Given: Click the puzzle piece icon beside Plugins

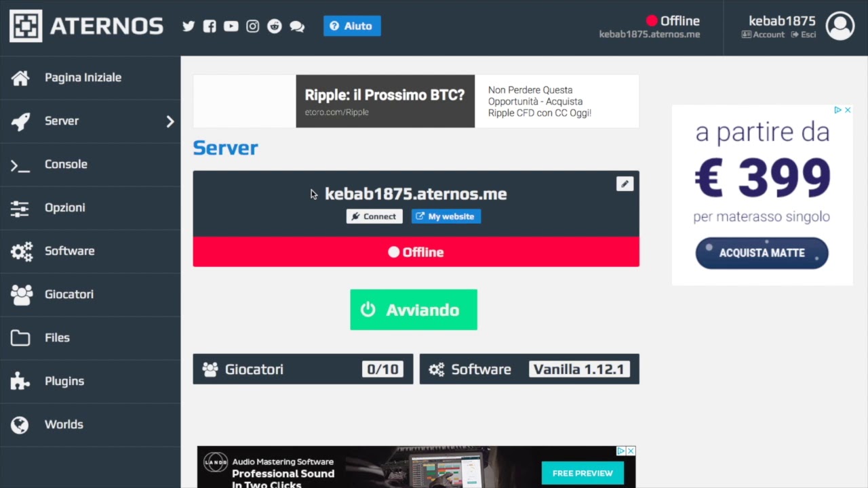Looking at the screenshot, I should [x=20, y=381].
